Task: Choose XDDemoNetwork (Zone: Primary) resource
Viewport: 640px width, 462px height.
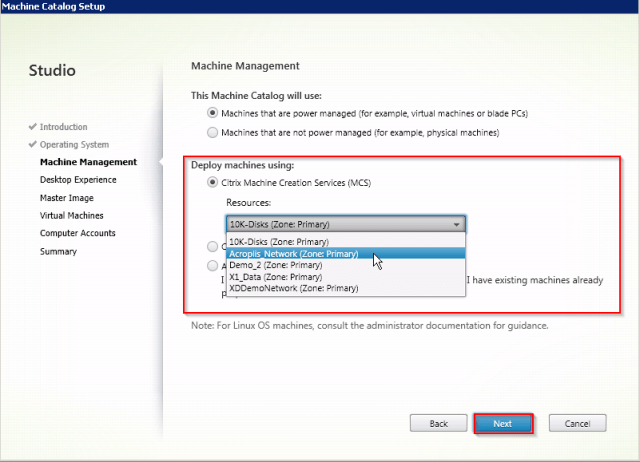Action: [293, 288]
